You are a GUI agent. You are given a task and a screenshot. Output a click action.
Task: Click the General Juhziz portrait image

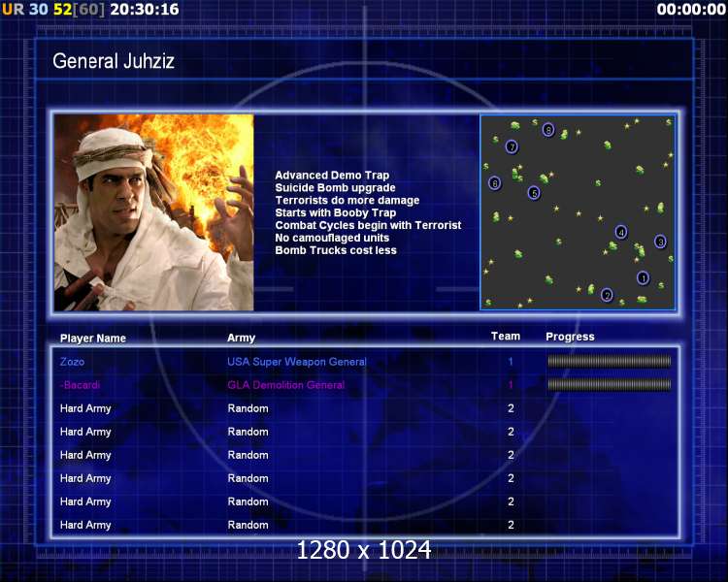(x=154, y=212)
